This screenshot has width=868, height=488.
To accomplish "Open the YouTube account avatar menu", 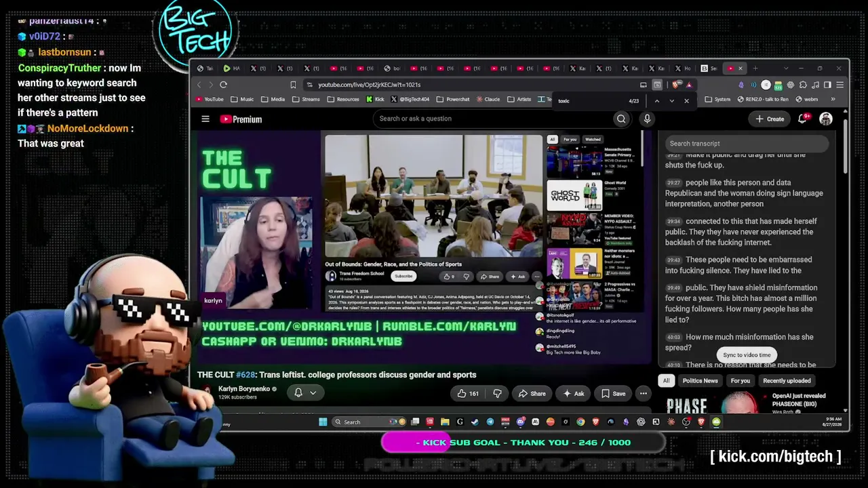I will tap(826, 119).
